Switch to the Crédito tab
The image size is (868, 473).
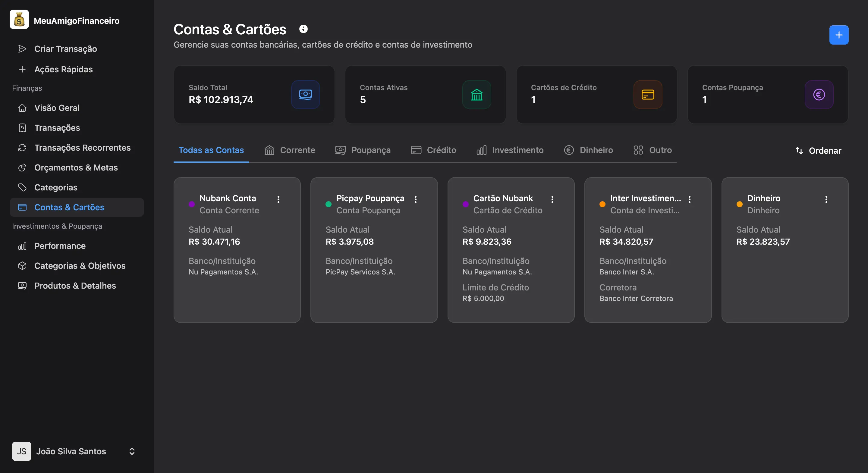click(x=433, y=150)
